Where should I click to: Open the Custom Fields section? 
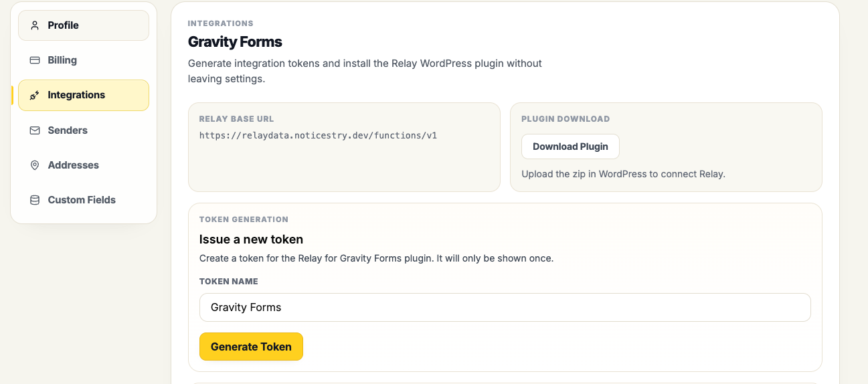[84, 200]
